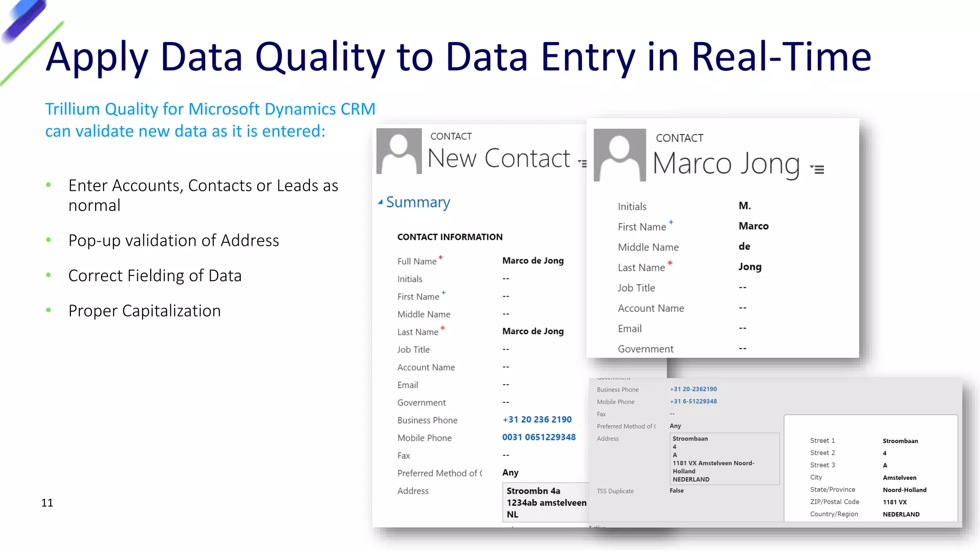Click the Initials value M. in Marco Jong

click(745, 206)
